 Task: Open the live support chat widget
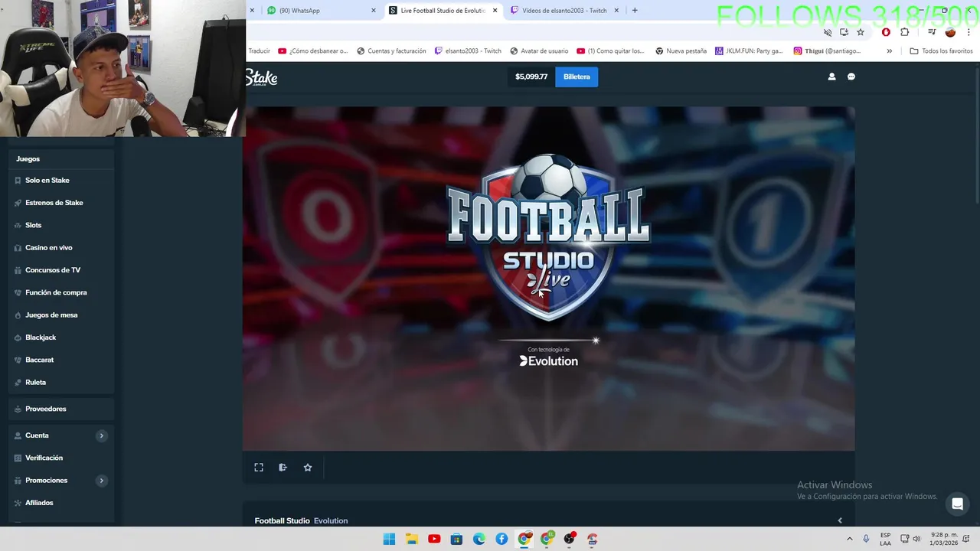957,504
